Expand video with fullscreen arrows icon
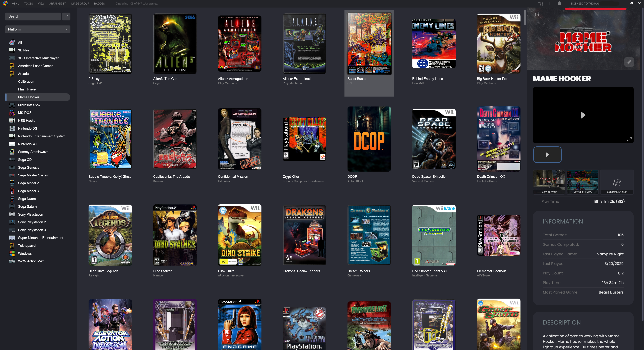Image resolution: width=644 pixels, height=350 pixels. (x=630, y=139)
